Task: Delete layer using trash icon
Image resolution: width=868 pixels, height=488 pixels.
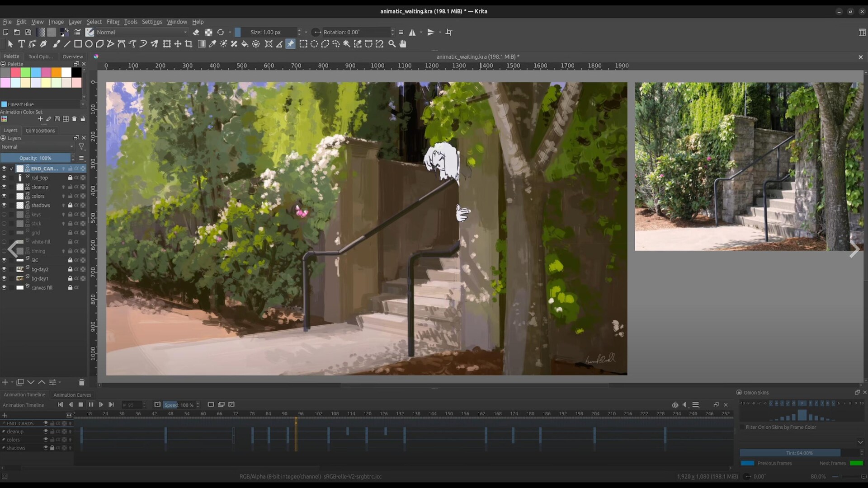Action: click(x=81, y=382)
